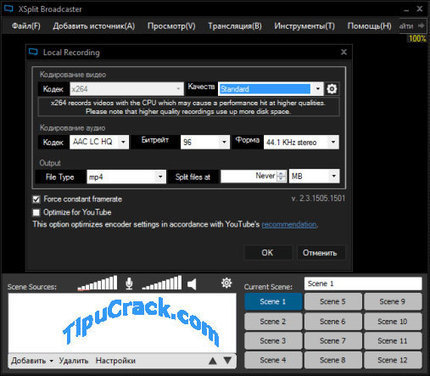Screen dimensions: 430x376
Task: Switch to Scene 10
Action: (x=393, y=322)
